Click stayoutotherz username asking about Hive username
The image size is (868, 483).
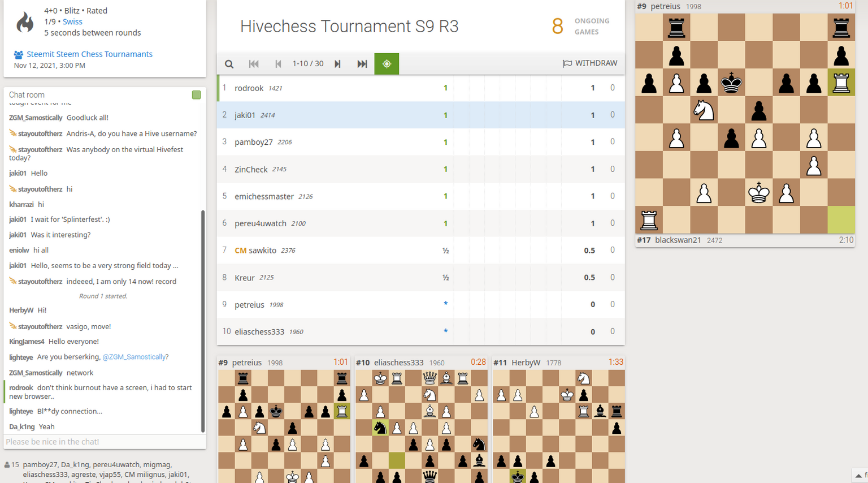(x=40, y=134)
